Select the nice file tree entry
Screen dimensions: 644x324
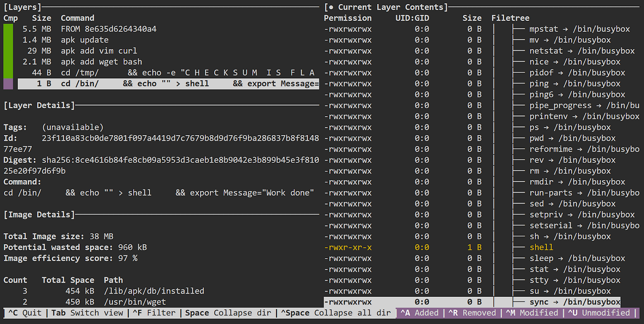pyautogui.click(x=575, y=62)
